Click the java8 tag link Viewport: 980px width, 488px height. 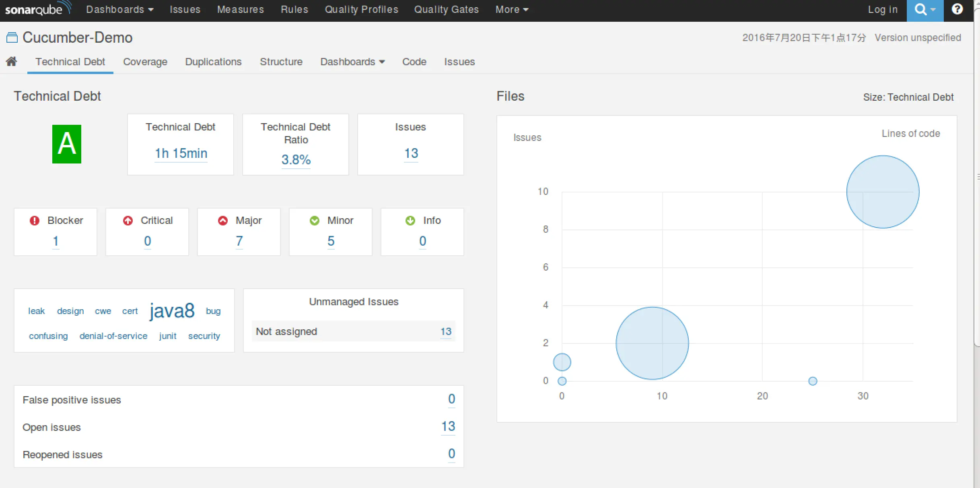pyautogui.click(x=172, y=311)
